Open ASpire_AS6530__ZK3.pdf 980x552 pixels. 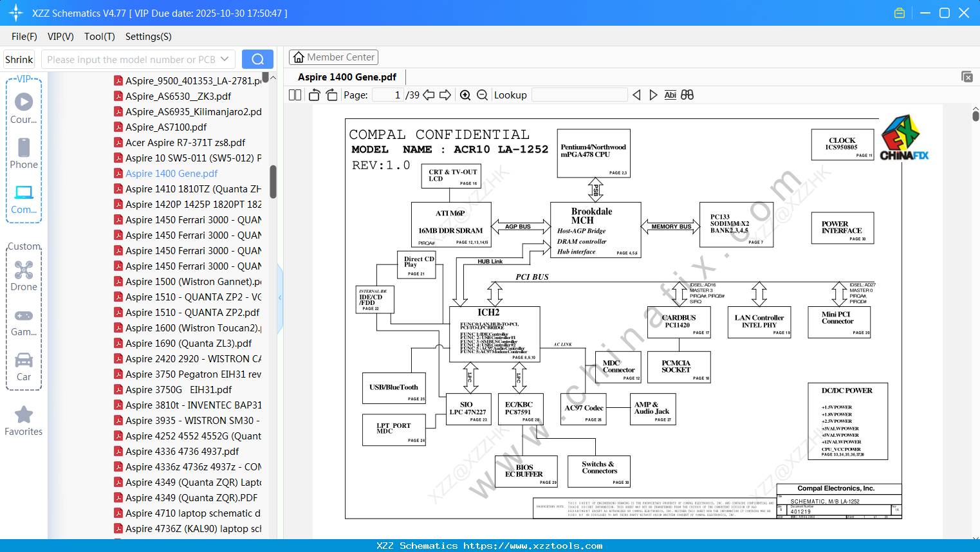click(x=172, y=97)
